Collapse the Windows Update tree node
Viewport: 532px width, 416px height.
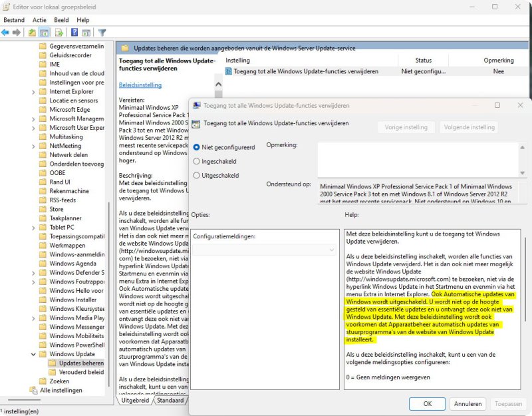click(x=33, y=354)
